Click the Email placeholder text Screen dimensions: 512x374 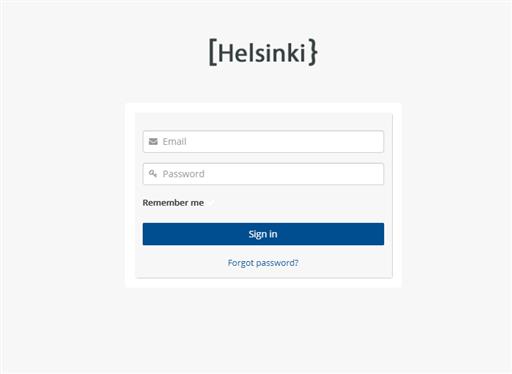(x=174, y=142)
